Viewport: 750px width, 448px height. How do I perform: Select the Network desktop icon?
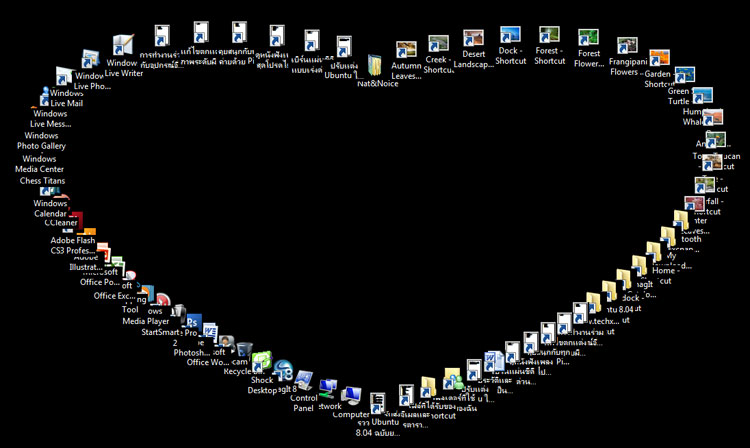click(x=328, y=389)
